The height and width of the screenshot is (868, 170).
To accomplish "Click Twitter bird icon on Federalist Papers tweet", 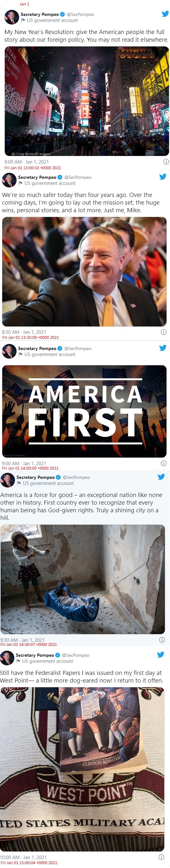I will [160, 655].
